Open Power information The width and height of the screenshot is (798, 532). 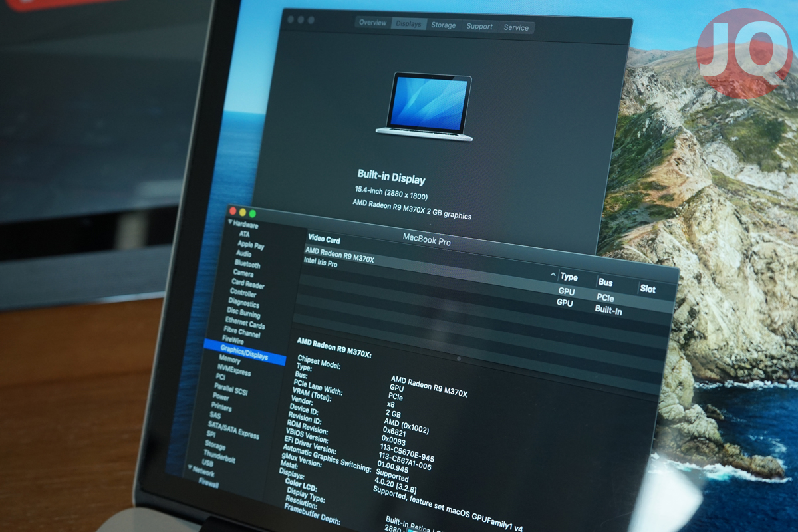221,397
